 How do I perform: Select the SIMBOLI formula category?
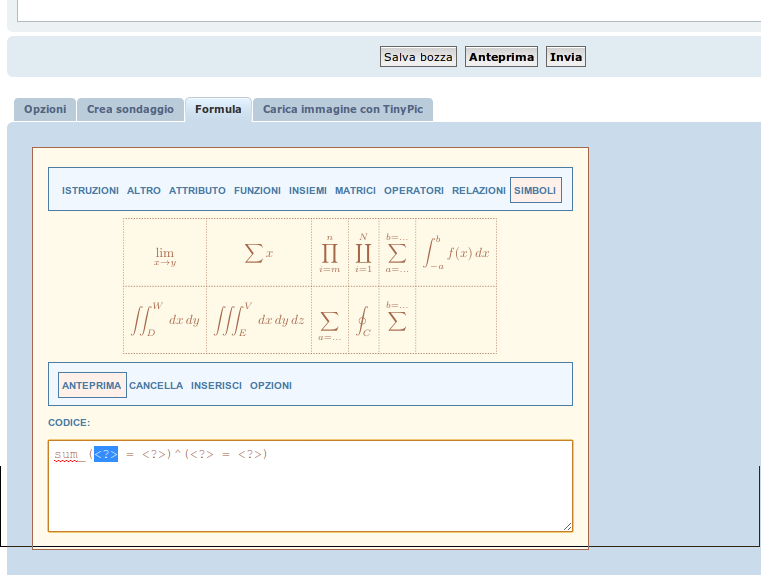[535, 190]
